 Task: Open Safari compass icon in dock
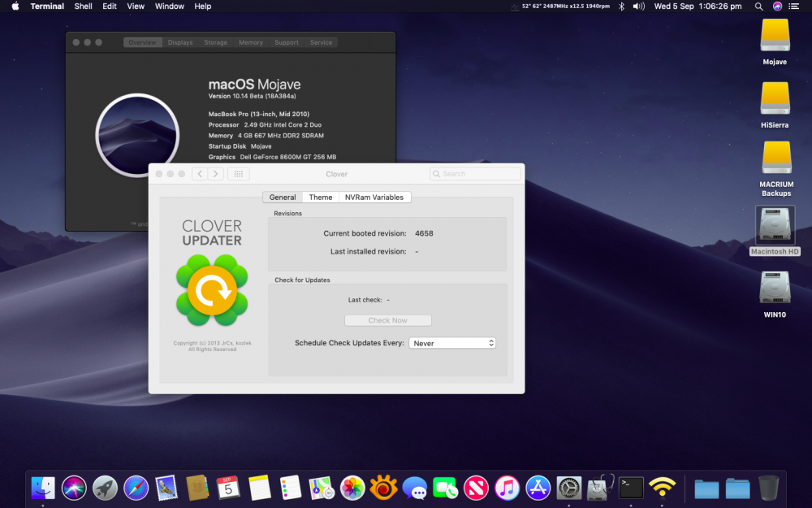pyautogui.click(x=136, y=488)
